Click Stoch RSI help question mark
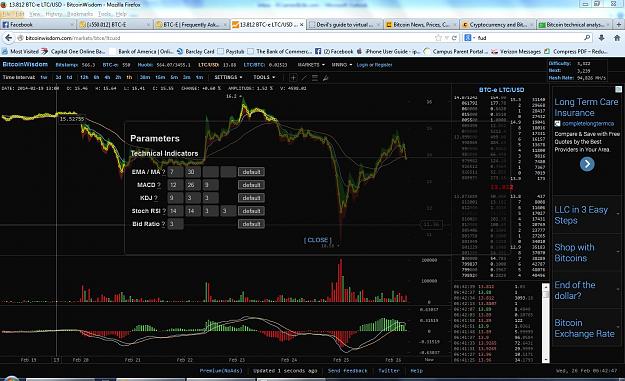This screenshot has width=625, height=381. point(164,211)
